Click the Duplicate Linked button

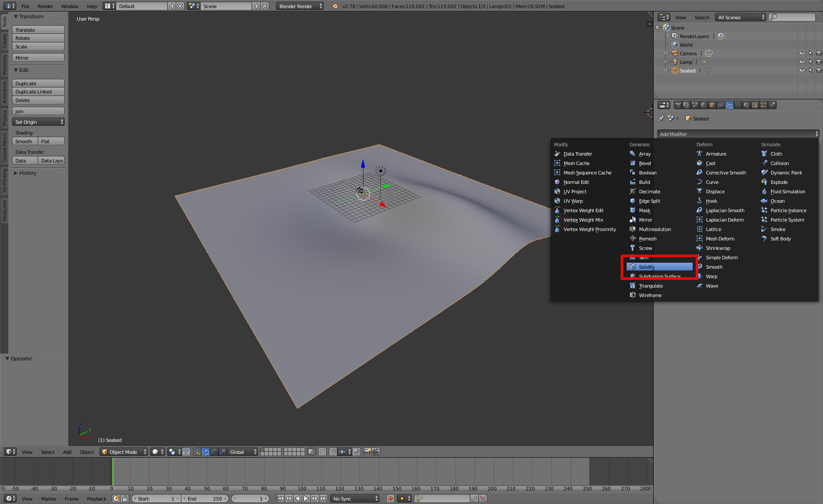point(38,92)
